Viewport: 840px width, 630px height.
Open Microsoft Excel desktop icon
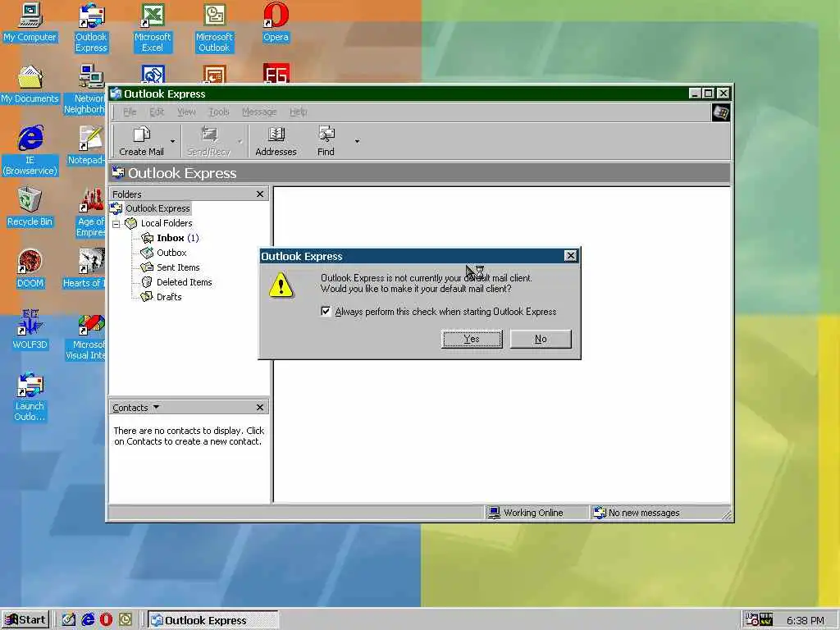point(153,28)
